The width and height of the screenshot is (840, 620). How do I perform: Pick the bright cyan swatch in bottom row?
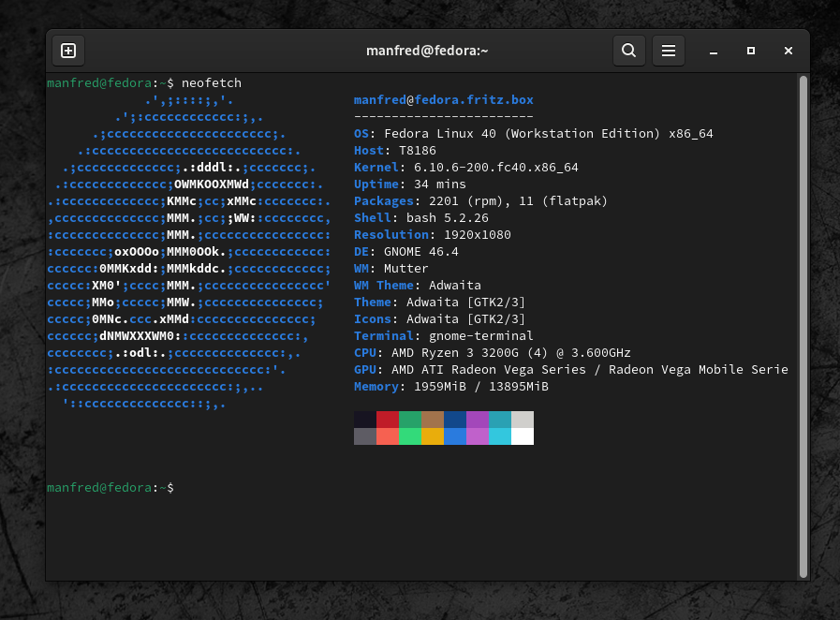tap(500, 436)
